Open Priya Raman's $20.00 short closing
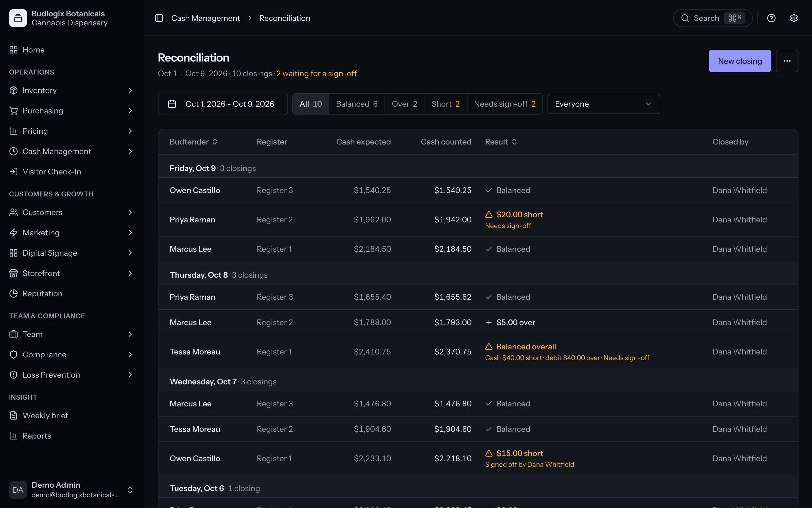The image size is (812, 508). coord(478,219)
